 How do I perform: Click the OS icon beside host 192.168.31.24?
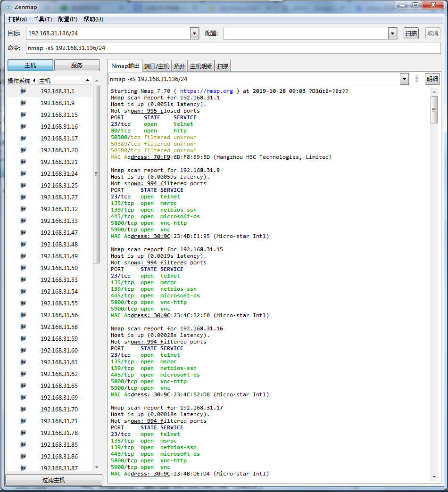pyautogui.click(x=23, y=173)
